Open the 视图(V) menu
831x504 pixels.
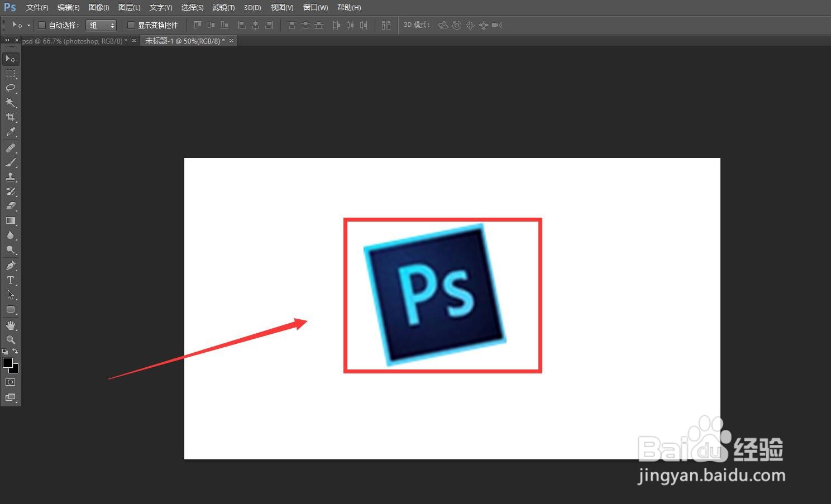[282, 8]
